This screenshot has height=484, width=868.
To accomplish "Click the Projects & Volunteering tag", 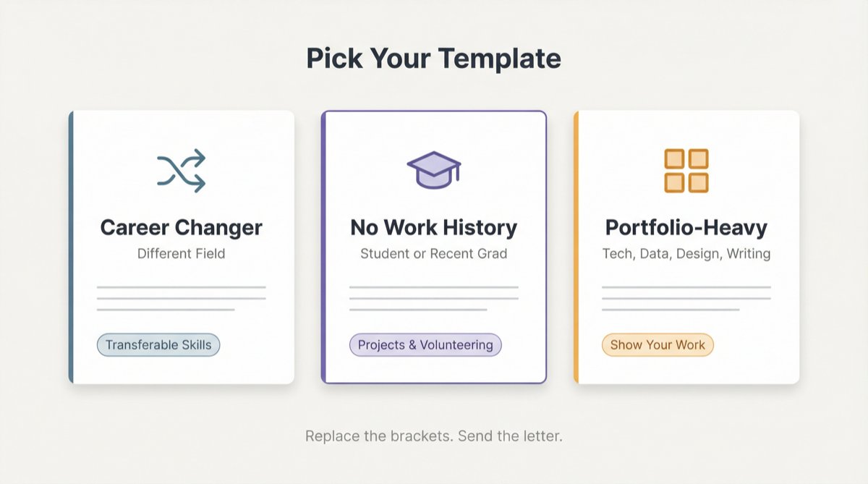I will (424, 344).
